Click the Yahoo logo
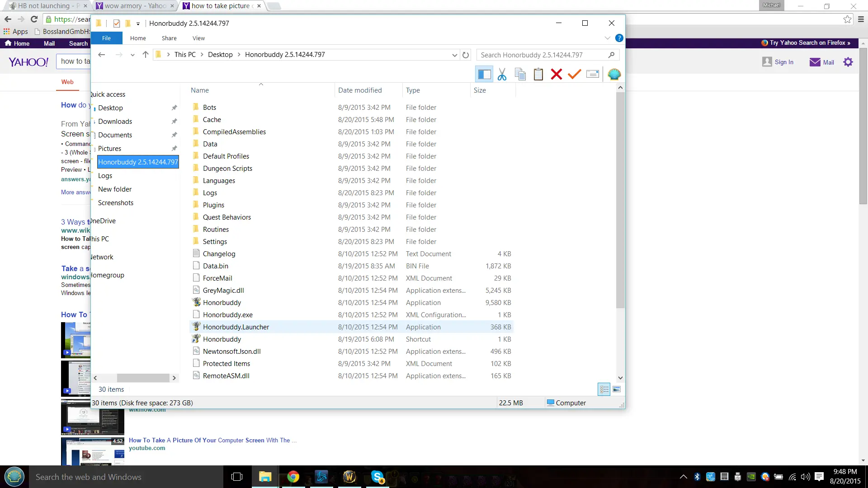 pyautogui.click(x=28, y=62)
